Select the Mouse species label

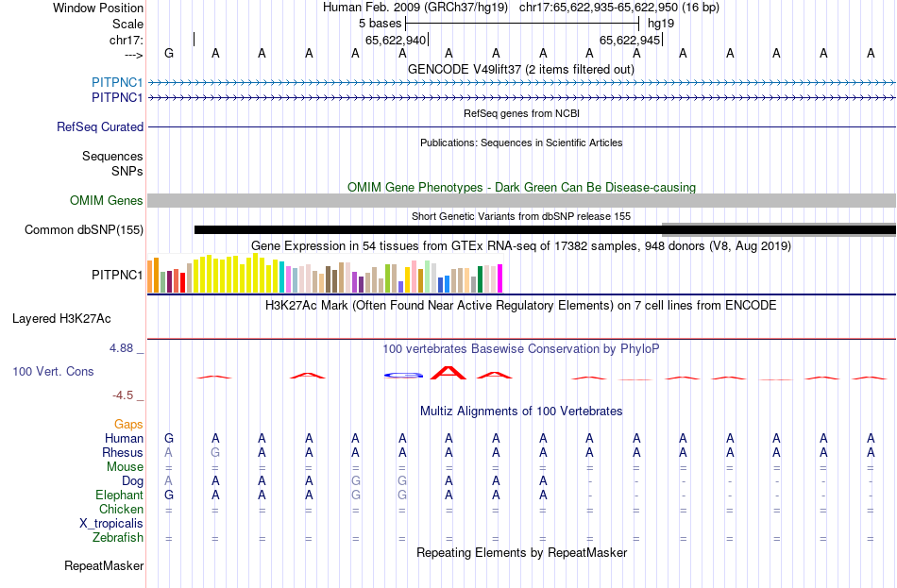(125, 467)
